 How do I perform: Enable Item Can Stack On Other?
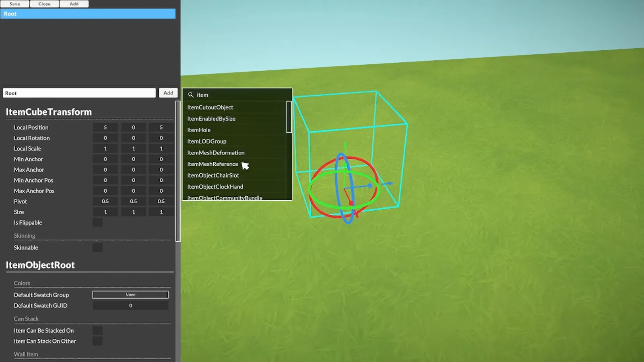97,341
